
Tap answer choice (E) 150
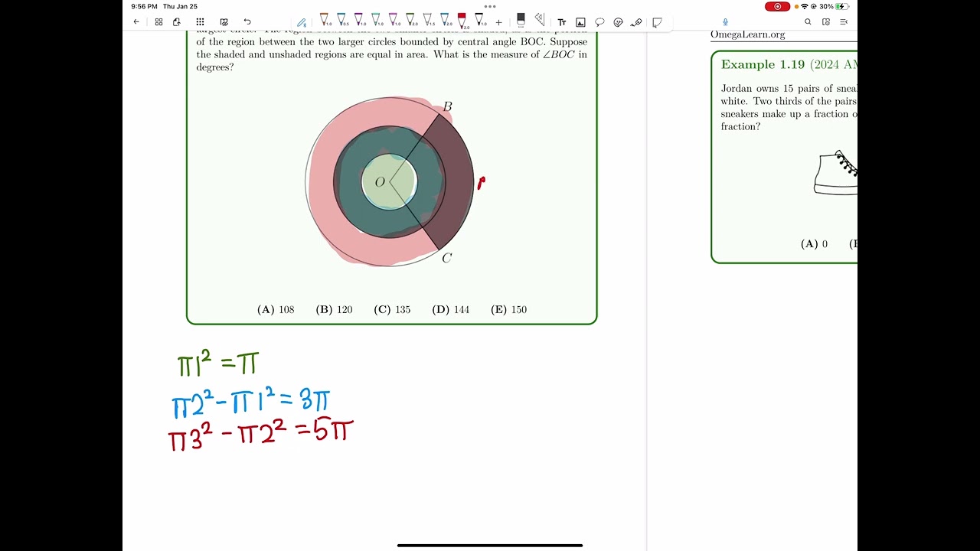(x=509, y=309)
